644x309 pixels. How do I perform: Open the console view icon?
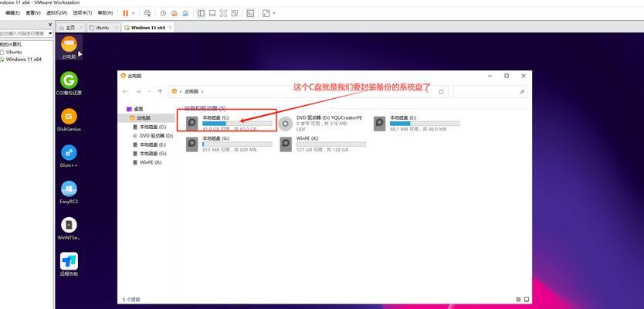[x=250, y=13]
